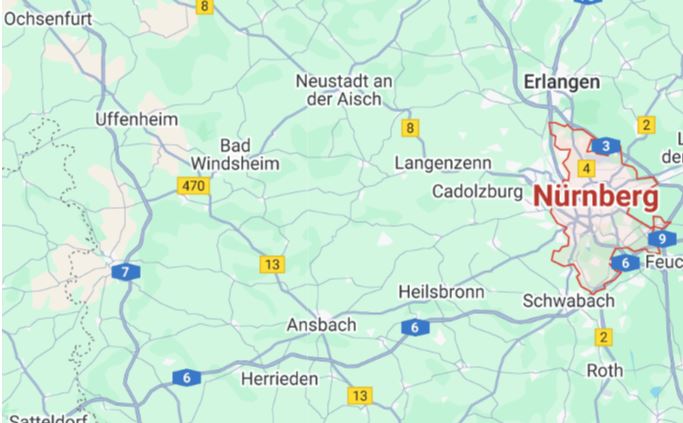
Task: Select the Erlangen city label
Action: [562, 82]
